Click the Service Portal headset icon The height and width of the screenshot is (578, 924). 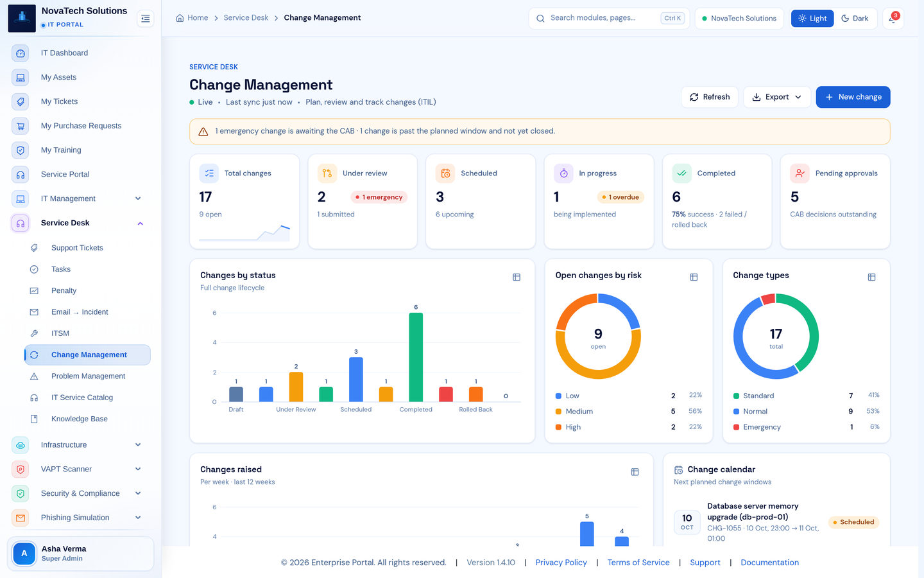tap(21, 175)
